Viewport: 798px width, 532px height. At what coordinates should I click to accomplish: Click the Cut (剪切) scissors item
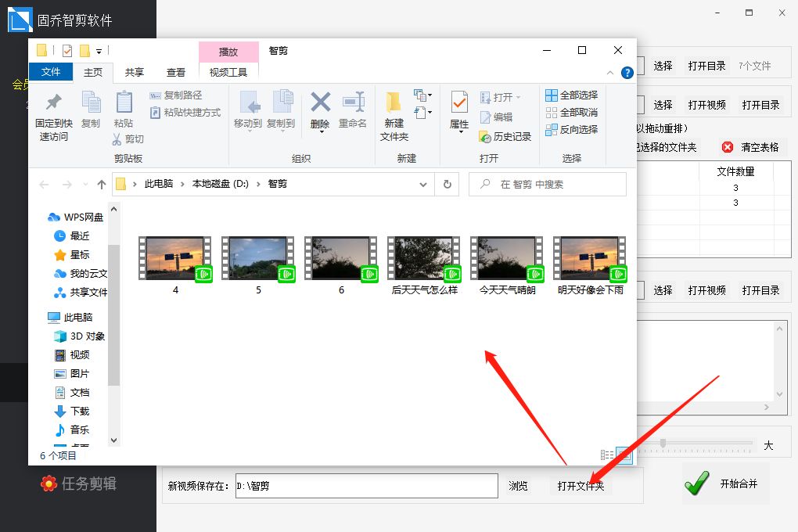point(128,139)
